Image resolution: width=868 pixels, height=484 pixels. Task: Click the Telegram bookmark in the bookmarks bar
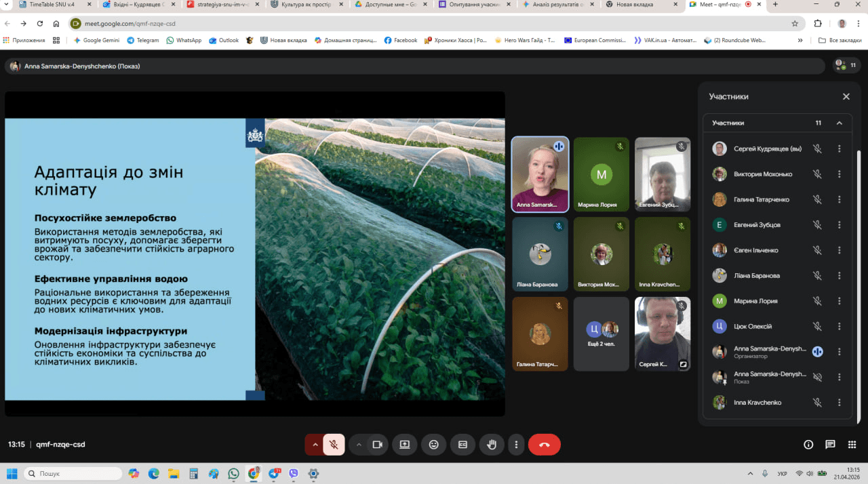point(143,40)
